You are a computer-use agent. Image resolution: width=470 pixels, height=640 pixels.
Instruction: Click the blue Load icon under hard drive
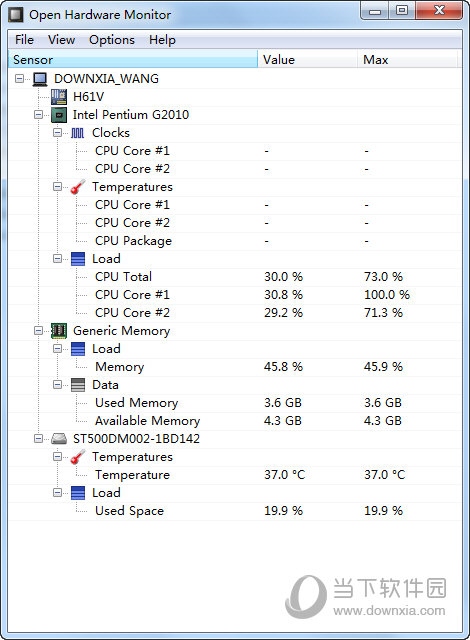[x=78, y=493]
